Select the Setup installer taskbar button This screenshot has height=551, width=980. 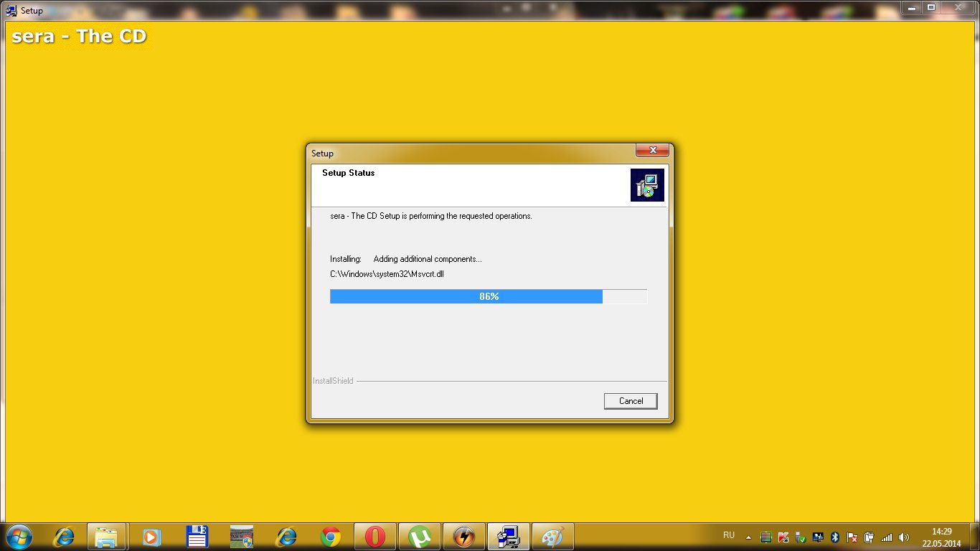point(509,537)
